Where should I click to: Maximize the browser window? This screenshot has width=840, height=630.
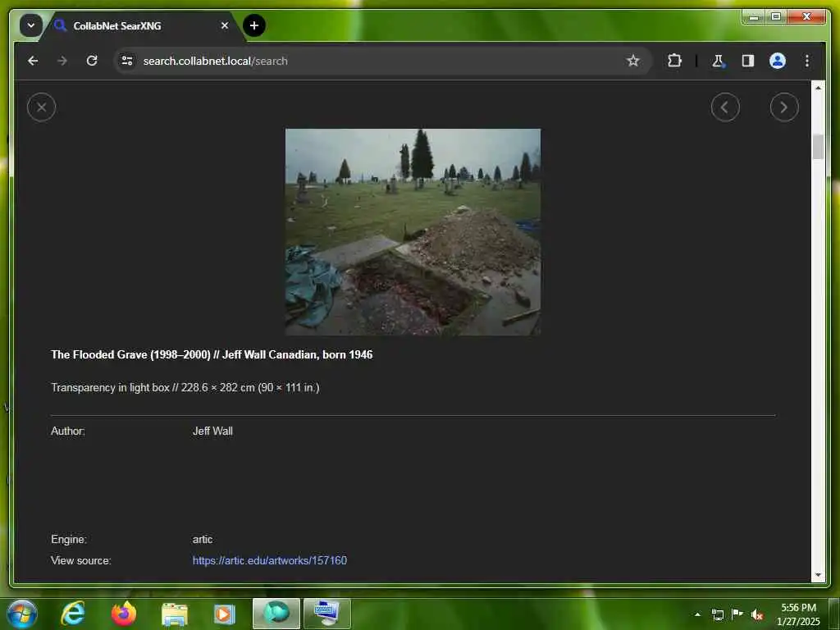[x=776, y=17]
